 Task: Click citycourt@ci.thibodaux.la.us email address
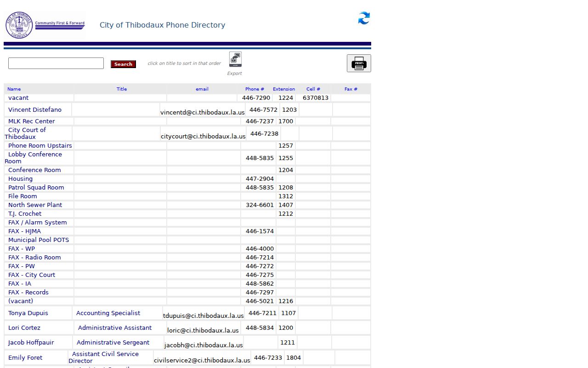coord(203,137)
